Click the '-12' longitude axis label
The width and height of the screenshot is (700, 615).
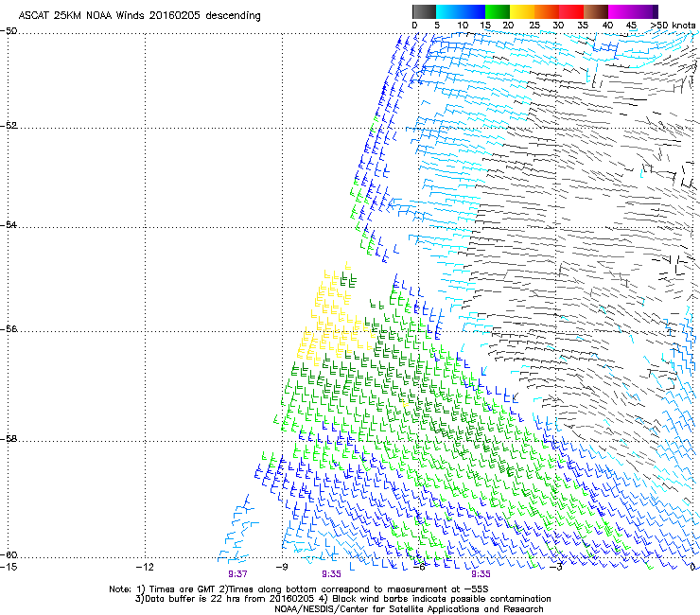[145, 567]
